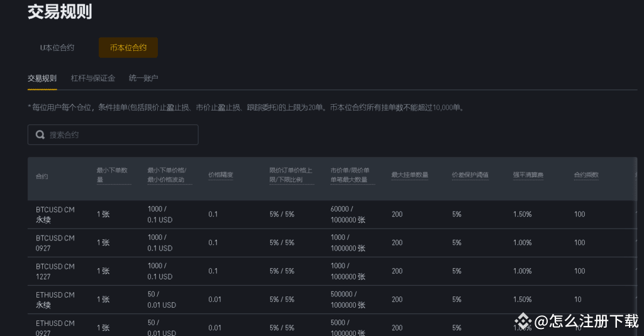644x336 pixels.
Task: Go to the 统一账户 tab
Action: 143,79
